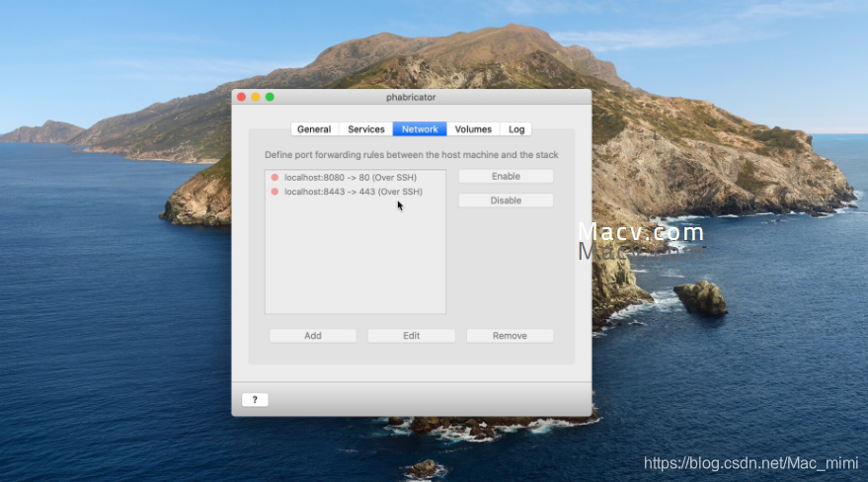The width and height of the screenshot is (868, 482).
Task: Open help with the question mark button
Action: (255, 400)
